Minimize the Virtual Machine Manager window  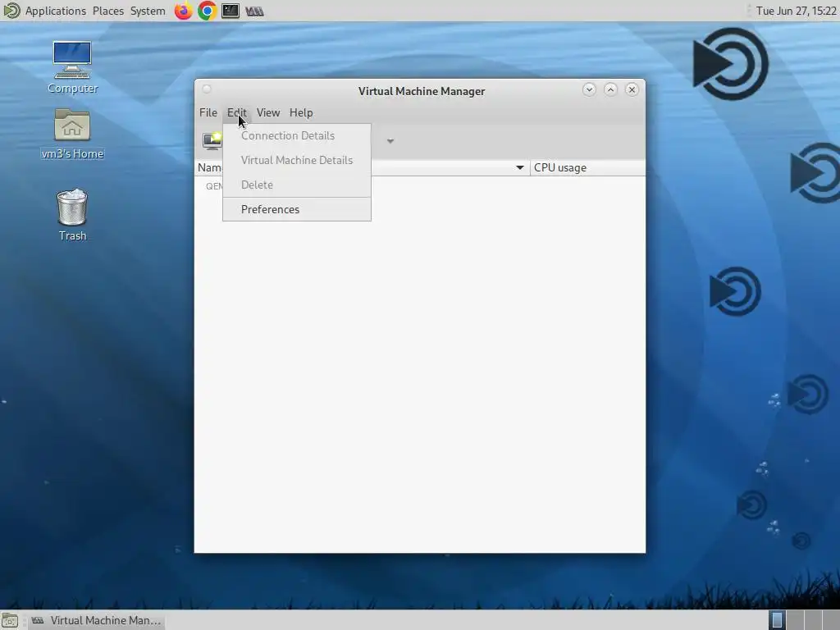(589, 89)
